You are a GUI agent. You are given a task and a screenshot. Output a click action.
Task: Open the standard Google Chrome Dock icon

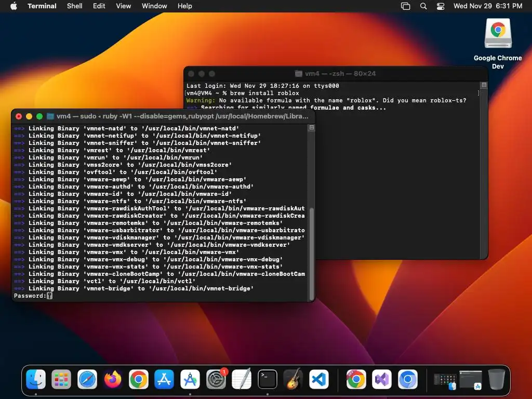coord(138,379)
